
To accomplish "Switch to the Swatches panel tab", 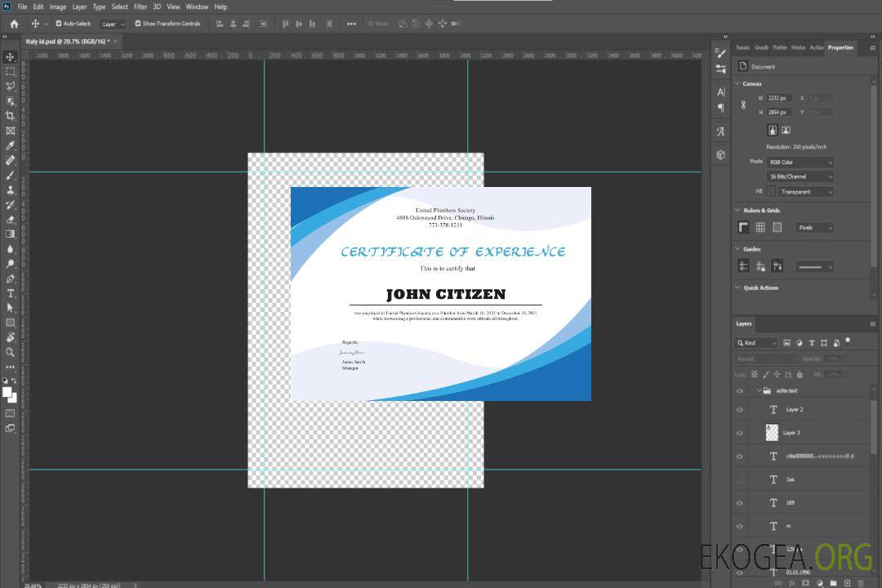I will tap(742, 47).
